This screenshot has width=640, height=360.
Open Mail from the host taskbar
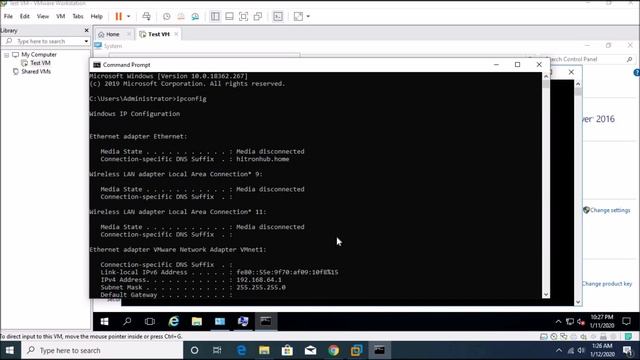coord(310,350)
